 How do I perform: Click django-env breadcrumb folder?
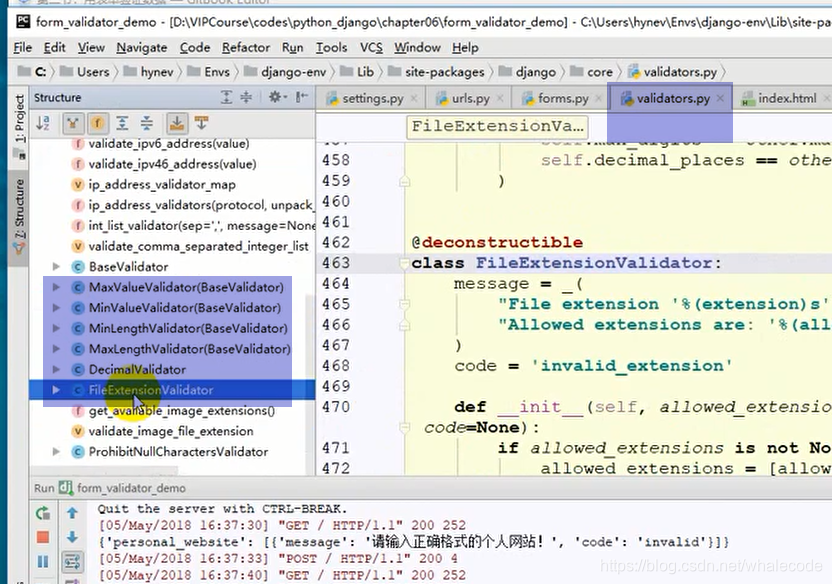tap(285, 72)
